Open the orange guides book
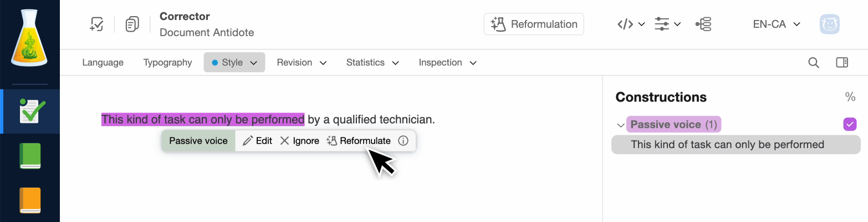This screenshot has height=222, width=868. tap(29, 200)
